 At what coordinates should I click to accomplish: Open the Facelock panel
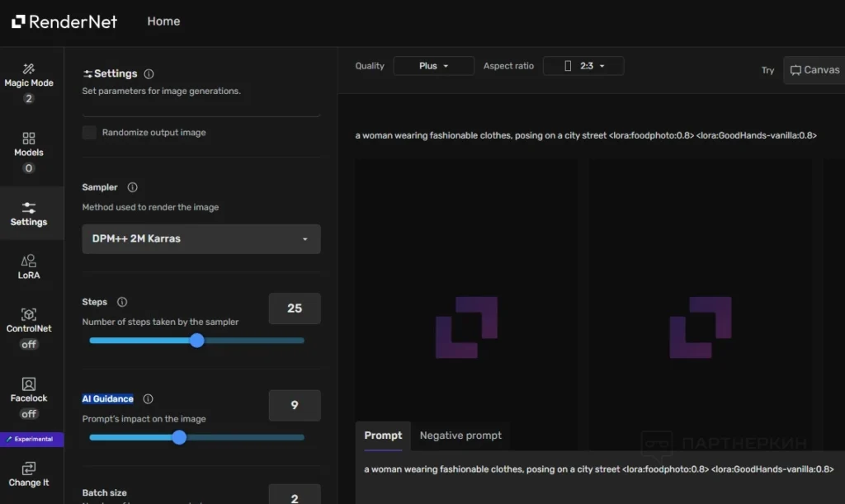pos(29,398)
